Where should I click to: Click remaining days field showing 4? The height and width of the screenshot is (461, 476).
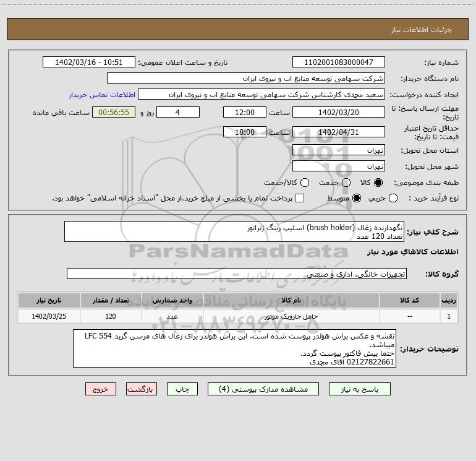(178, 112)
